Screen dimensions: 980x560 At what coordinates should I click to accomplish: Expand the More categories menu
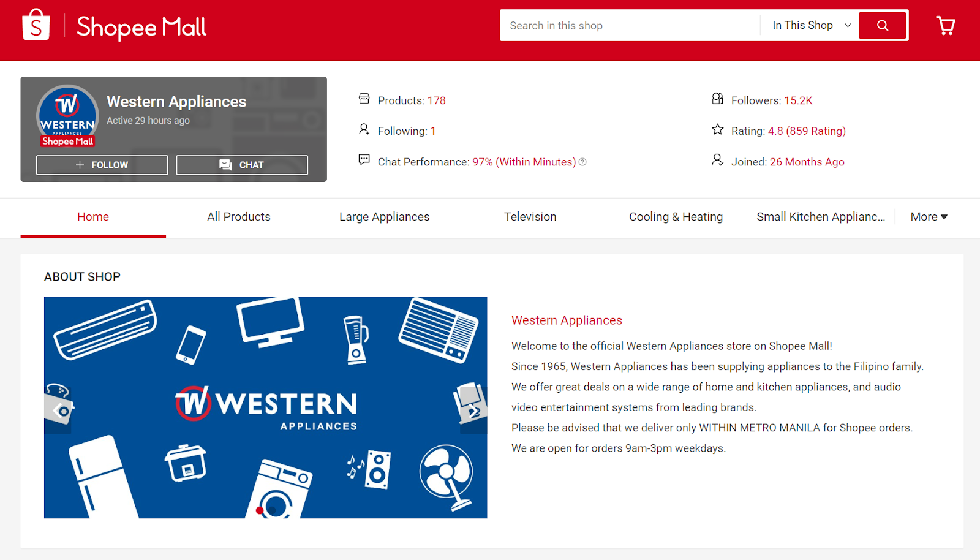click(x=929, y=217)
